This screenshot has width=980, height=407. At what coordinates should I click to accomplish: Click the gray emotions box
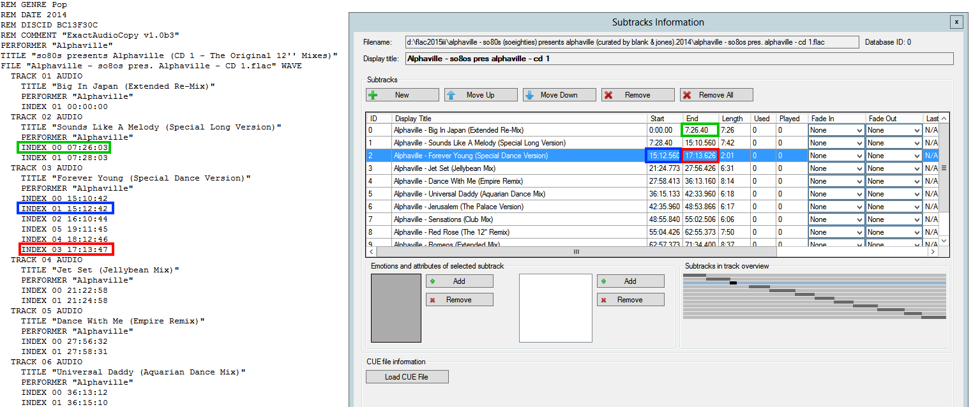click(x=396, y=308)
